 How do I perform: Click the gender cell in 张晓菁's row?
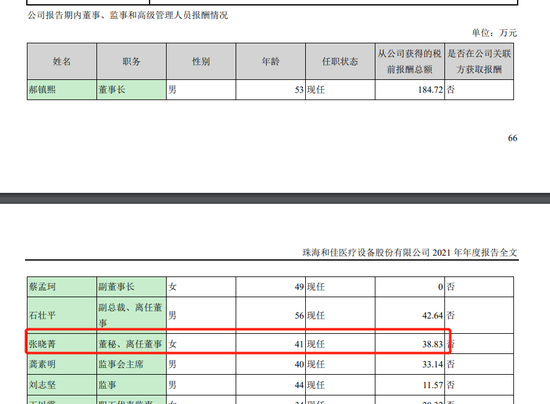point(201,344)
